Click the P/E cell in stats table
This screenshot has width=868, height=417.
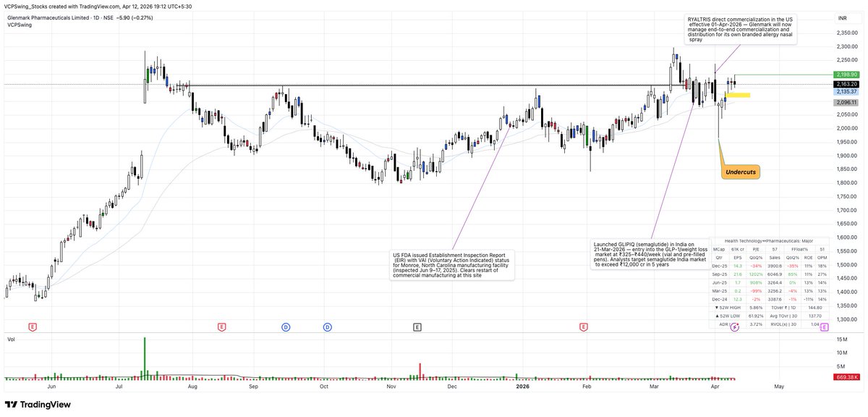pos(756,249)
